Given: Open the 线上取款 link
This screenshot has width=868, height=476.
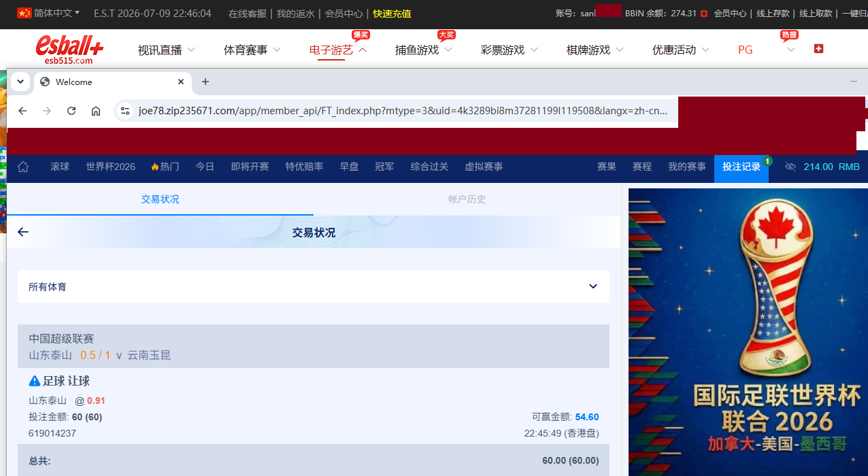Looking at the screenshot, I should pos(815,14).
